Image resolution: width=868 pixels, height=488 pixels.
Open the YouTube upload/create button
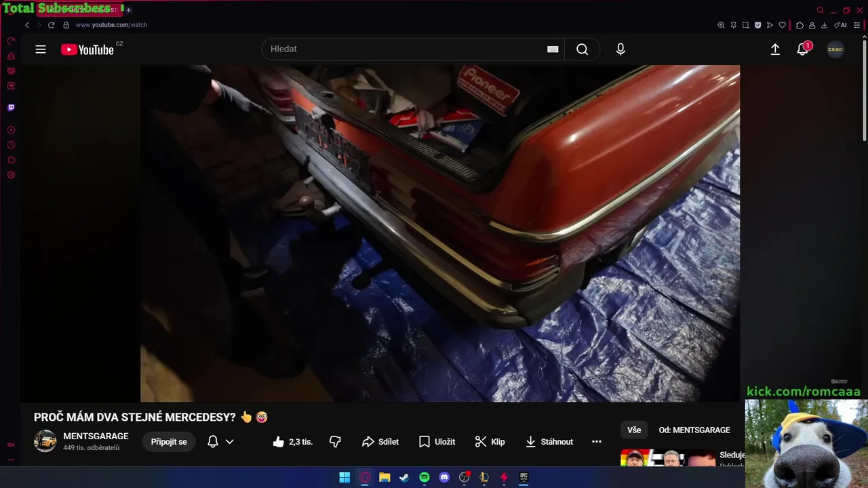click(775, 49)
